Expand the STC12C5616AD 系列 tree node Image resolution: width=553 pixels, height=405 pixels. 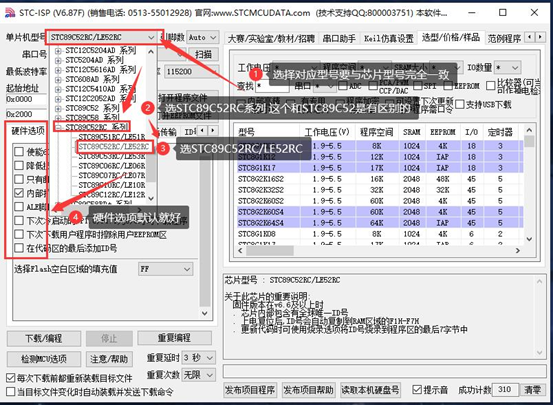point(58,70)
